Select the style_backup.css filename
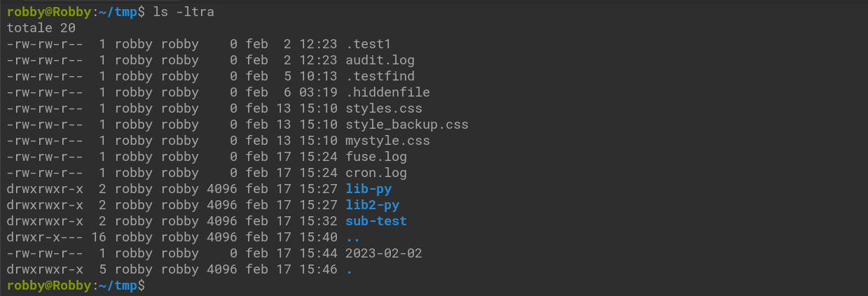Viewport: 868px width, 296px height. pyautogui.click(x=407, y=125)
